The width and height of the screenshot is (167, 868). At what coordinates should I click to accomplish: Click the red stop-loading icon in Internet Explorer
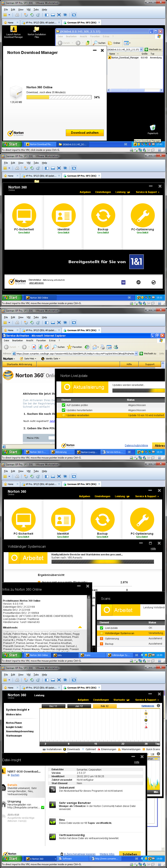[x=34, y=347]
